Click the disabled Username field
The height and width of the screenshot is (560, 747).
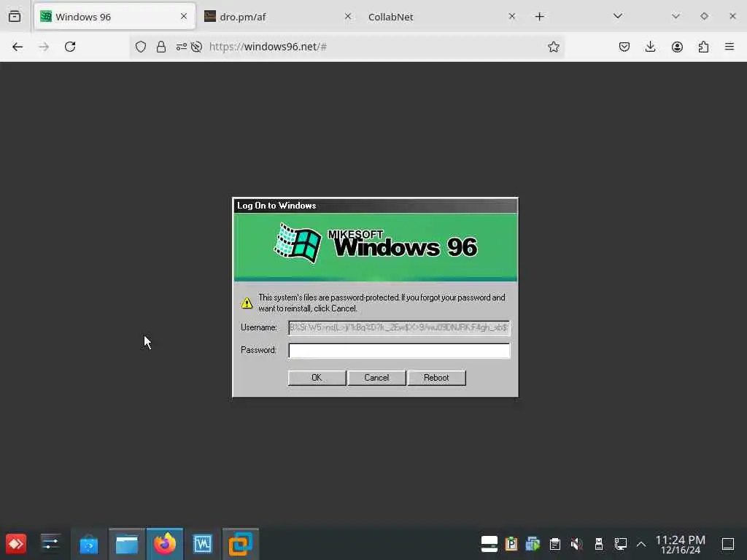coord(399,327)
